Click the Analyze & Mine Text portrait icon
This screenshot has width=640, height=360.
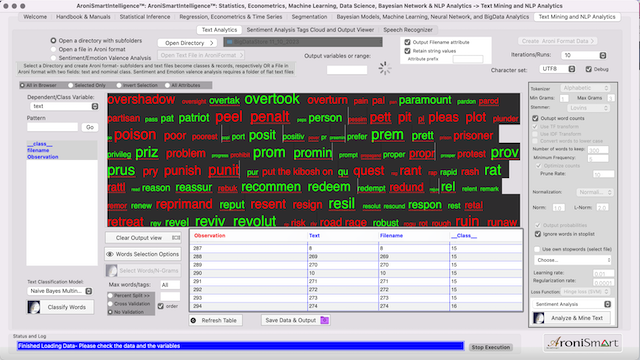tap(539, 318)
